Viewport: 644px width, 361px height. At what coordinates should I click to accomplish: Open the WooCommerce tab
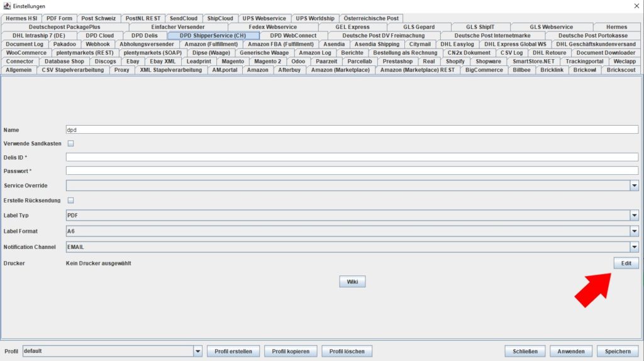pos(26,53)
